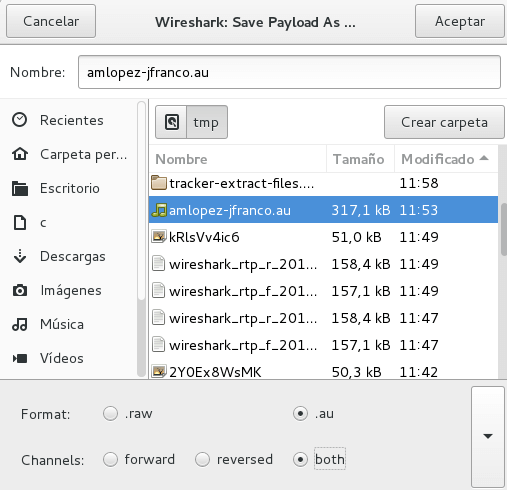
Task: Select the reversed channel radio button
Action: click(x=202, y=459)
